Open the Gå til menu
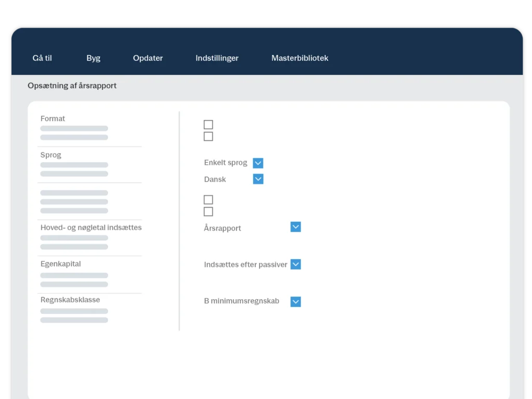Image resolution: width=532 pixels, height=399 pixels. [x=42, y=58]
